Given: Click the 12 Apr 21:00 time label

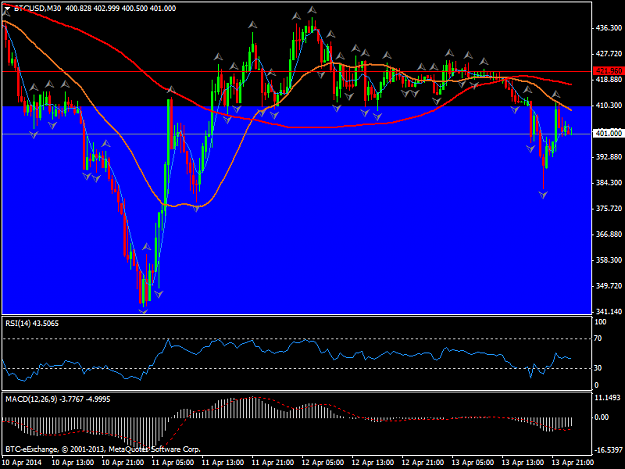Looking at the screenshot, I should (423, 462).
